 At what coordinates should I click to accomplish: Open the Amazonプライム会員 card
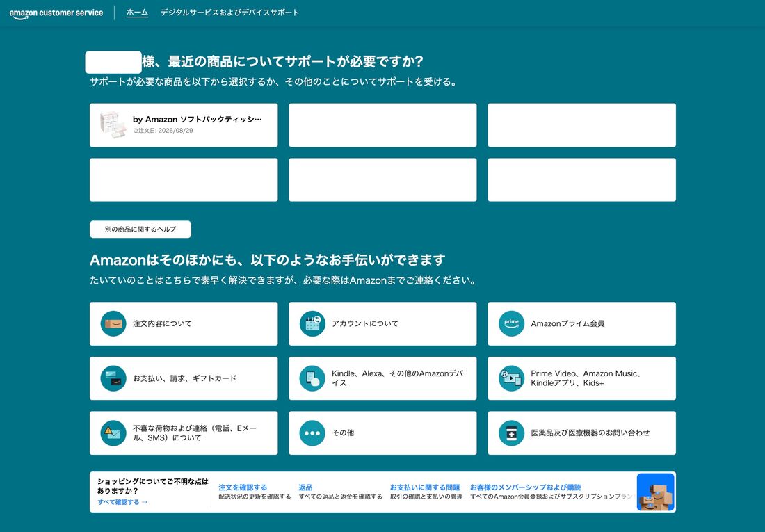click(581, 323)
